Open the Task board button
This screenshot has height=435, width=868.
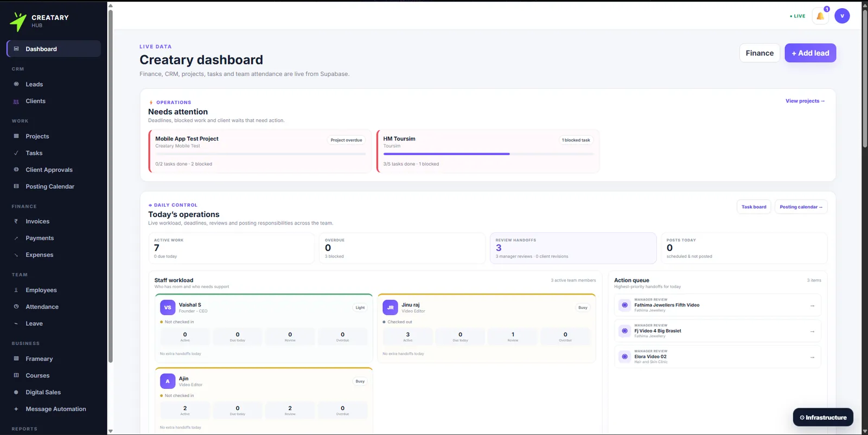pos(754,207)
